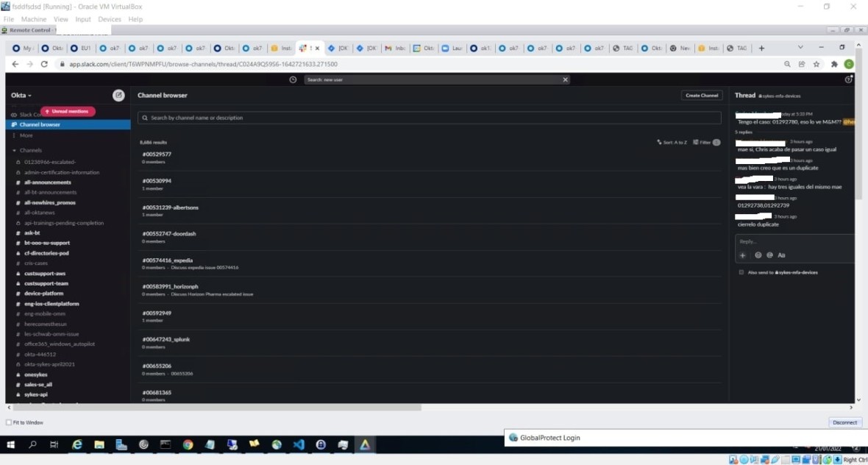Click the Disconnect button

(x=844, y=422)
